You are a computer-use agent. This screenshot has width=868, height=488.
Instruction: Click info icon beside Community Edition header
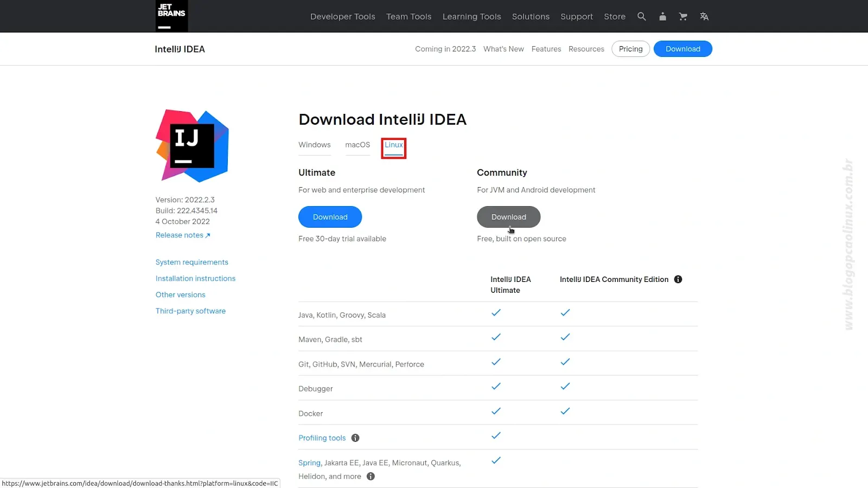click(678, 279)
